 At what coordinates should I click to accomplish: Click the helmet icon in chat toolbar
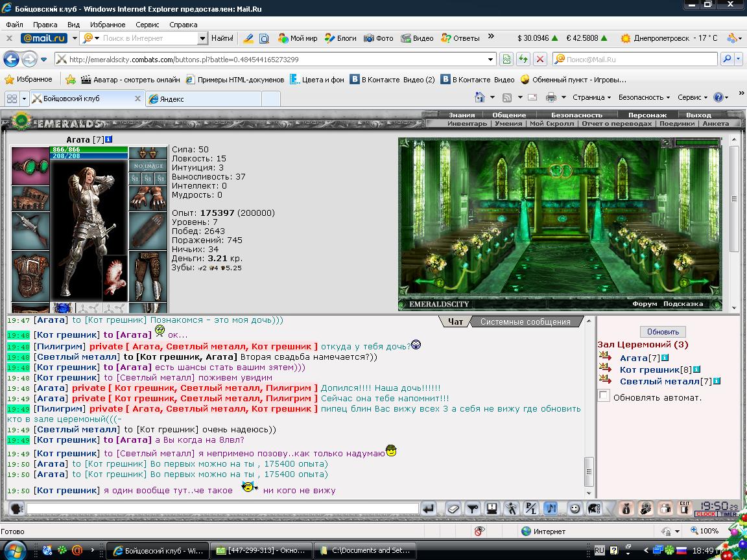pos(594,509)
